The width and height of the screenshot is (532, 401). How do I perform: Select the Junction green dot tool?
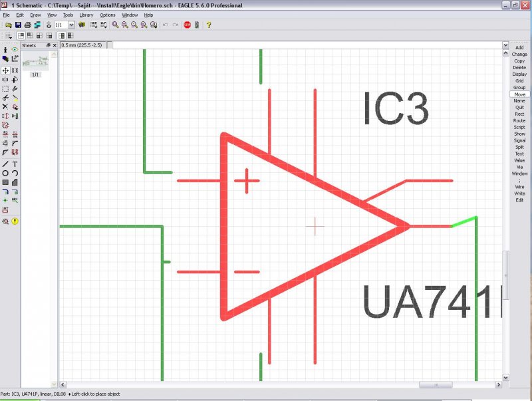[5, 201]
